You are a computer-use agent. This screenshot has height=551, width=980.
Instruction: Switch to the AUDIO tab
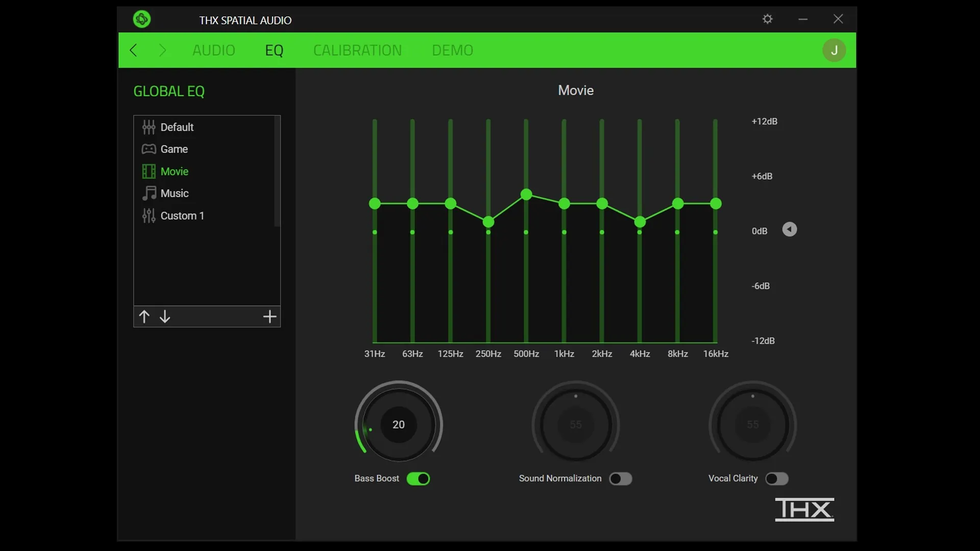click(213, 50)
